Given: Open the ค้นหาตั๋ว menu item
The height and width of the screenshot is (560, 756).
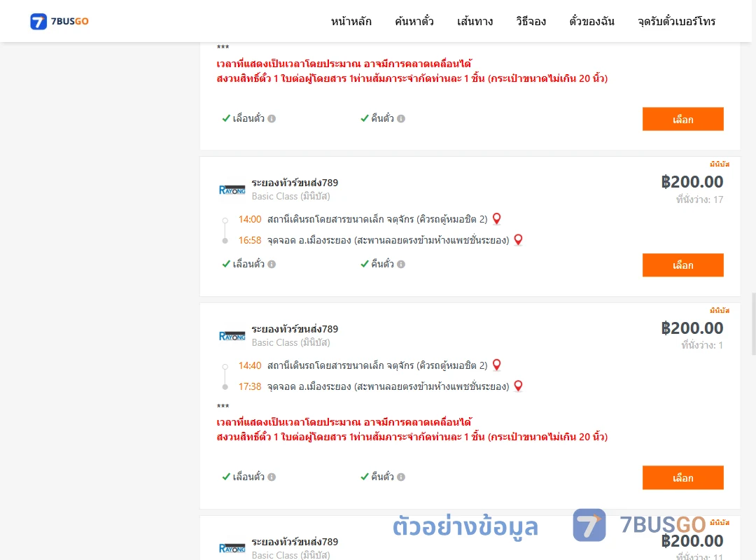Looking at the screenshot, I should (x=414, y=21).
